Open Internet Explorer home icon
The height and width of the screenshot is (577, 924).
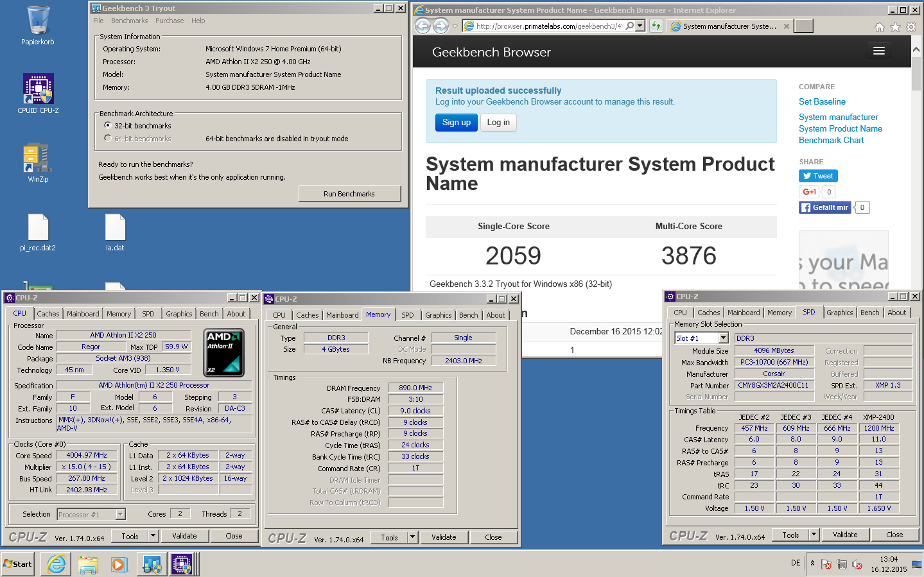879,27
